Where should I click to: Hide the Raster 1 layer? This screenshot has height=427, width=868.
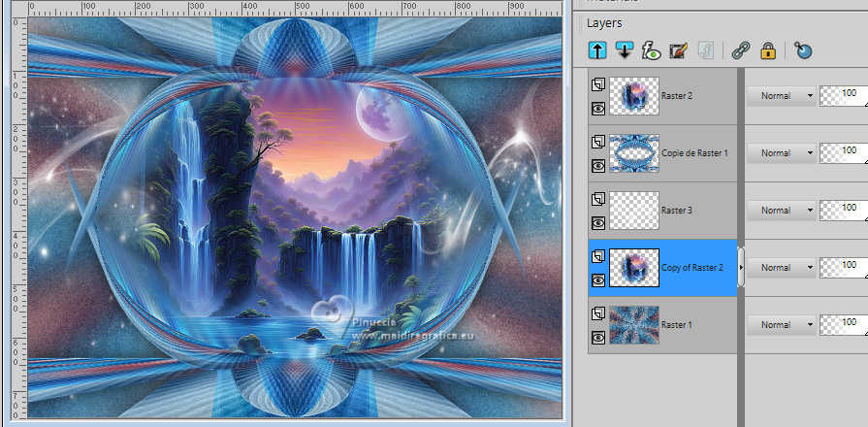coord(597,338)
